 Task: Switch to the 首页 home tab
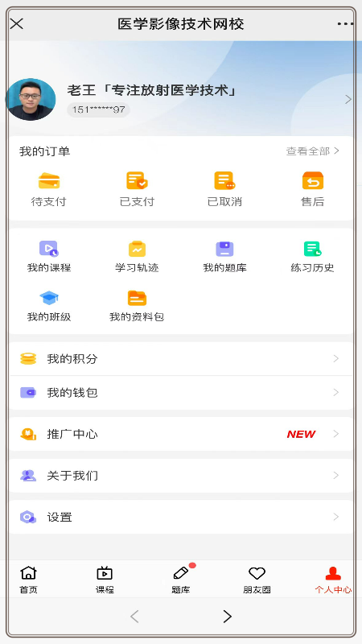[28, 580]
